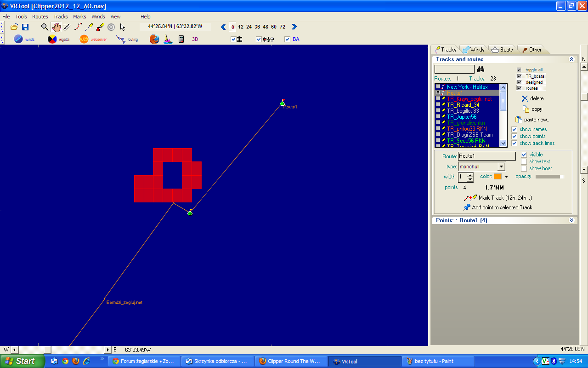Toggle the BA checkbox in toolbar
Viewport: 588px width, 368px height.
[x=288, y=40]
